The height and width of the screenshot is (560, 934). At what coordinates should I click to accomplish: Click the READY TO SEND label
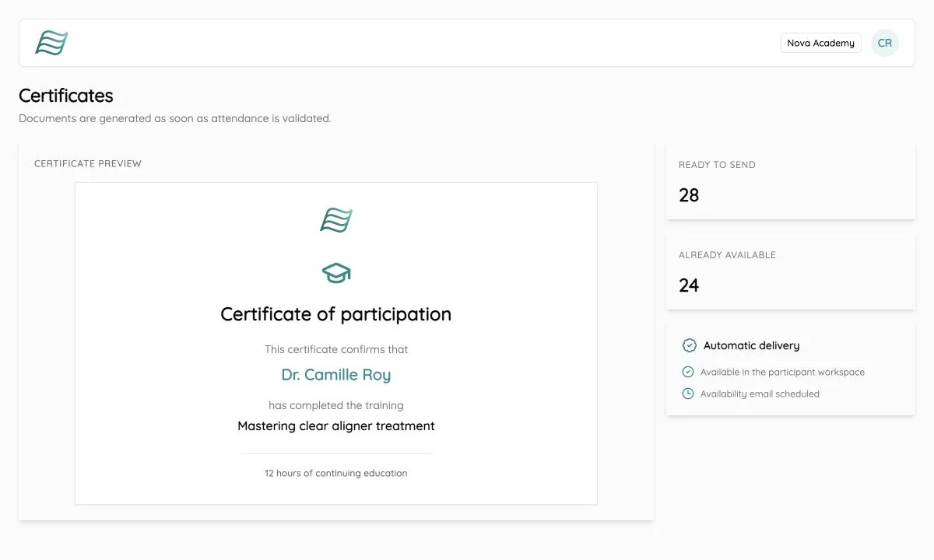tap(717, 165)
